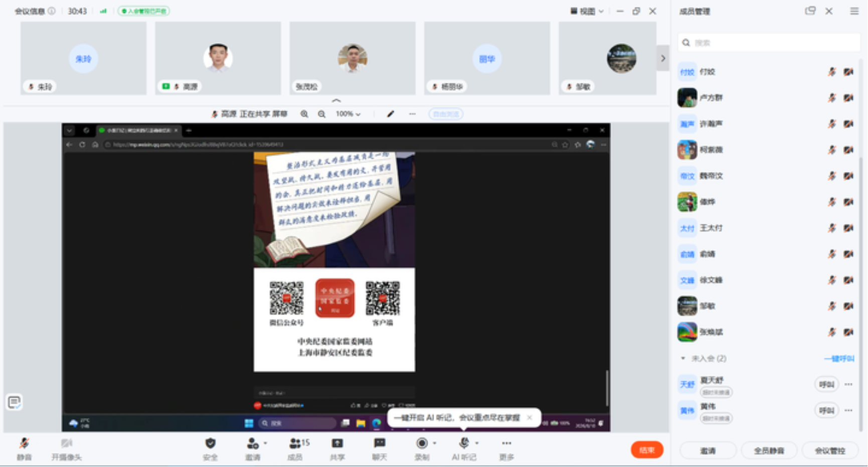Image resolution: width=868 pixels, height=467 pixels.
Task: Click the 天舒 avatar for 夏天舒
Action: (x=687, y=385)
